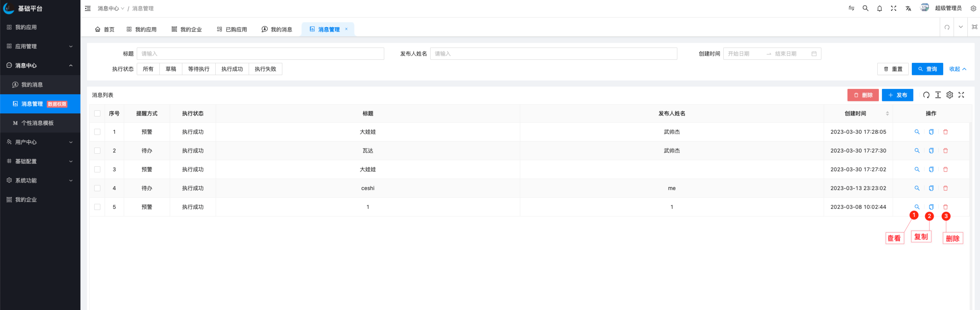The width and height of the screenshot is (980, 310).
Task: Toggle the sidebar collapse hamburger icon
Action: click(x=88, y=8)
